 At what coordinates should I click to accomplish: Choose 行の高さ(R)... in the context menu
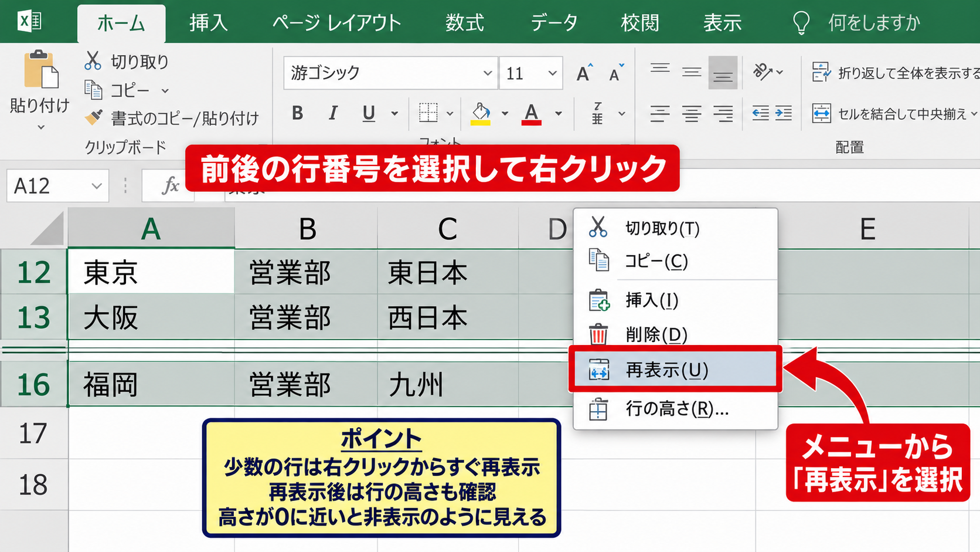tap(675, 408)
